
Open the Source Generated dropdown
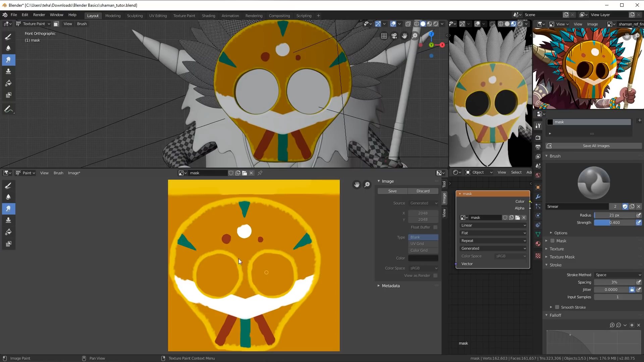coord(423,203)
